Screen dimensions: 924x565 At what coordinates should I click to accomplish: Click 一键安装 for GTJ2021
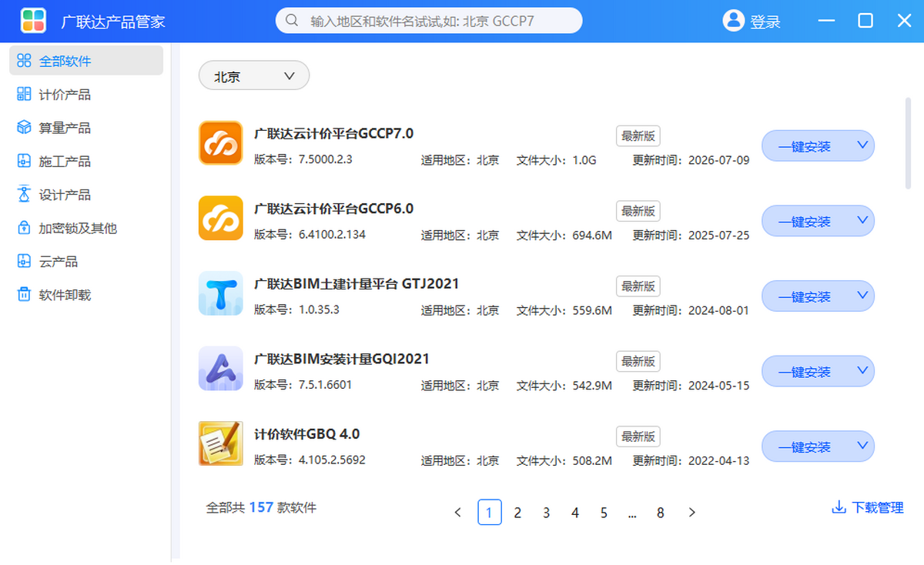[805, 297]
